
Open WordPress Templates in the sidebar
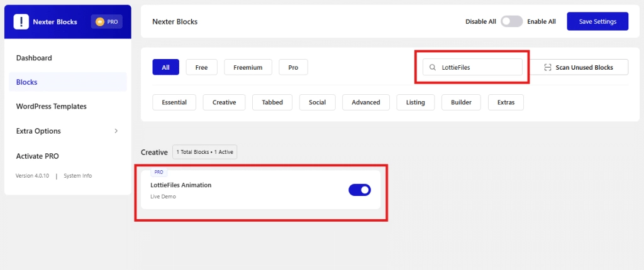(52, 106)
